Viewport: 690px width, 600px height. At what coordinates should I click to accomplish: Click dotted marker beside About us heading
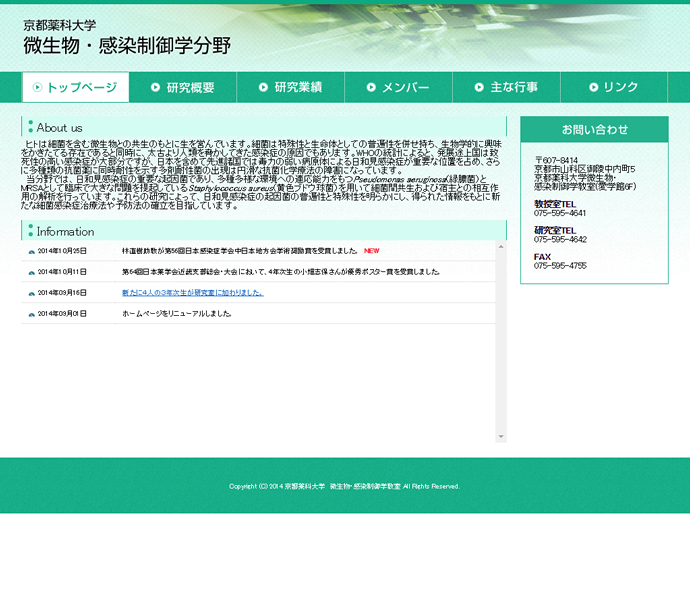[x=30, y=127]
